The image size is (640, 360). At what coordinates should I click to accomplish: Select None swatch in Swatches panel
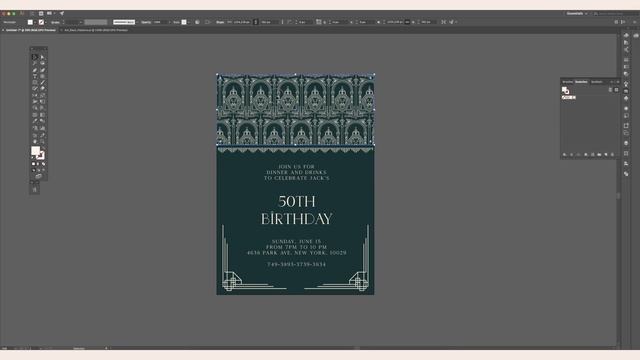[x=564, y=98]
